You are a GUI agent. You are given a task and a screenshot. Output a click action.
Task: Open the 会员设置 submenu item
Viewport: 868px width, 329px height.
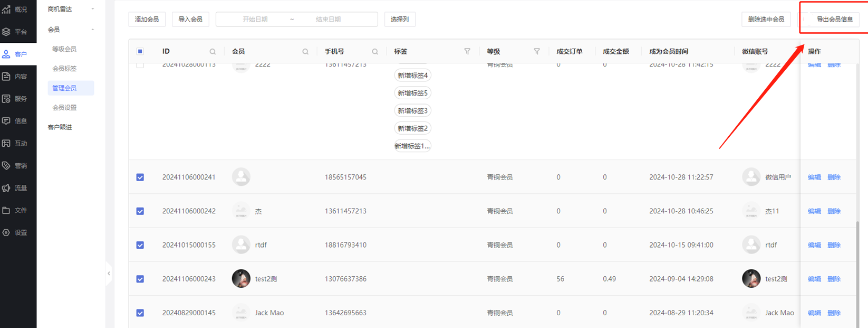[x=64, y=108]
